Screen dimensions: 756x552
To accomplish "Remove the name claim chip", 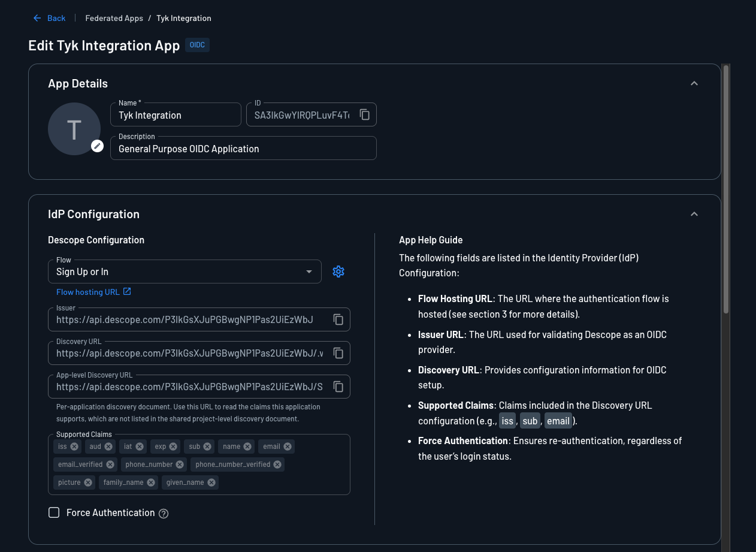I will [247, 447].
